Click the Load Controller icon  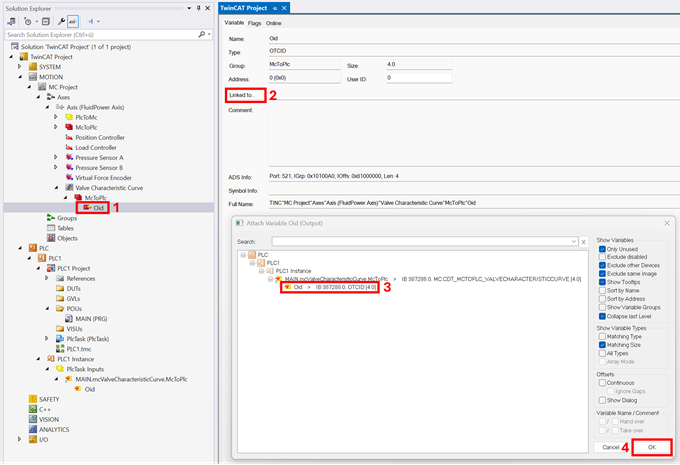click(69, 147)
